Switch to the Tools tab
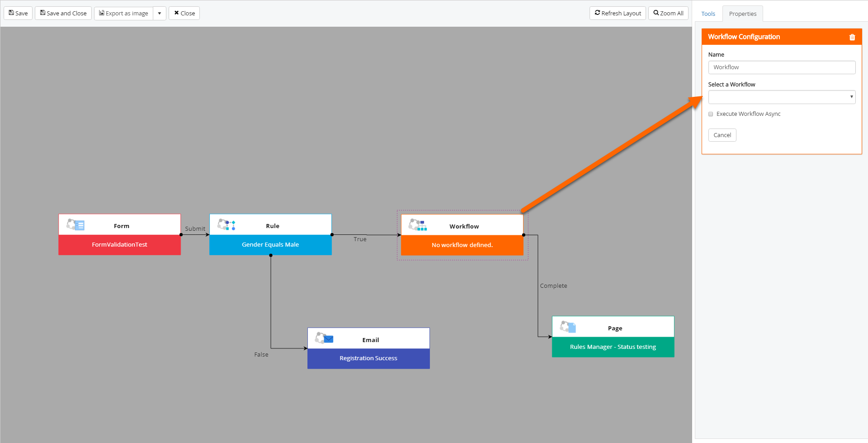 [708, 14]
